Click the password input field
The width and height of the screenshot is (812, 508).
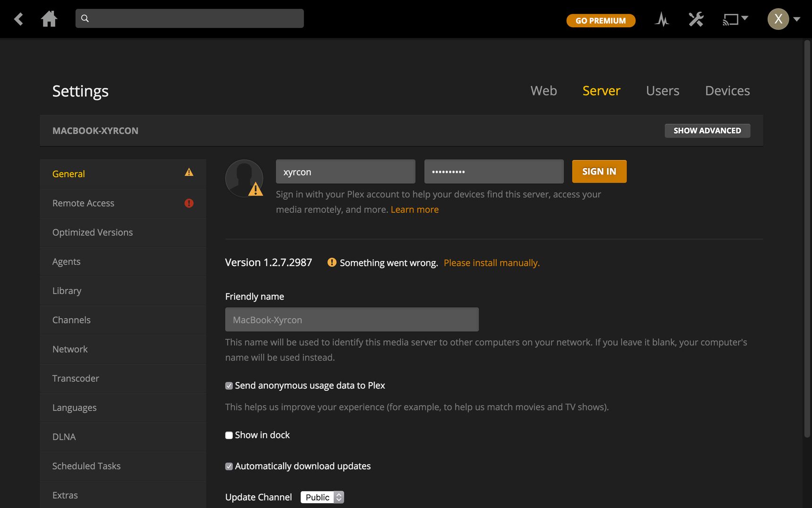pyautogui.click(x=494, y=172)
